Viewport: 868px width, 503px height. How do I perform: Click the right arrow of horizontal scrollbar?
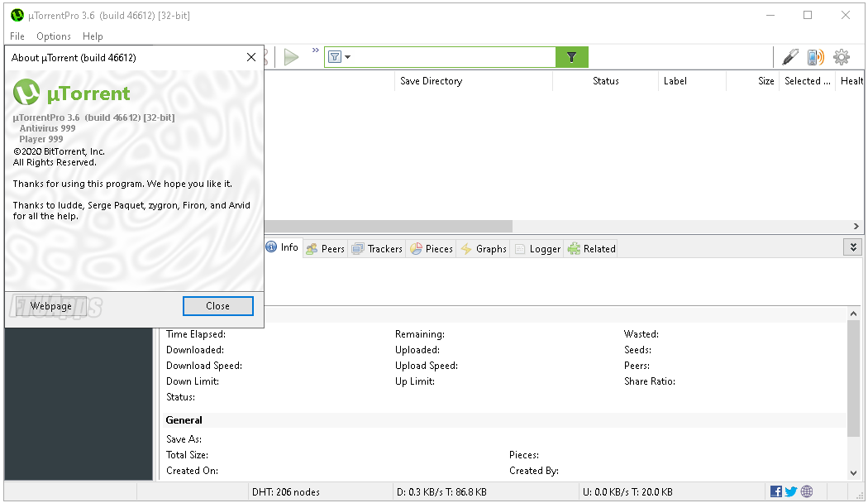tap(856, 226)
